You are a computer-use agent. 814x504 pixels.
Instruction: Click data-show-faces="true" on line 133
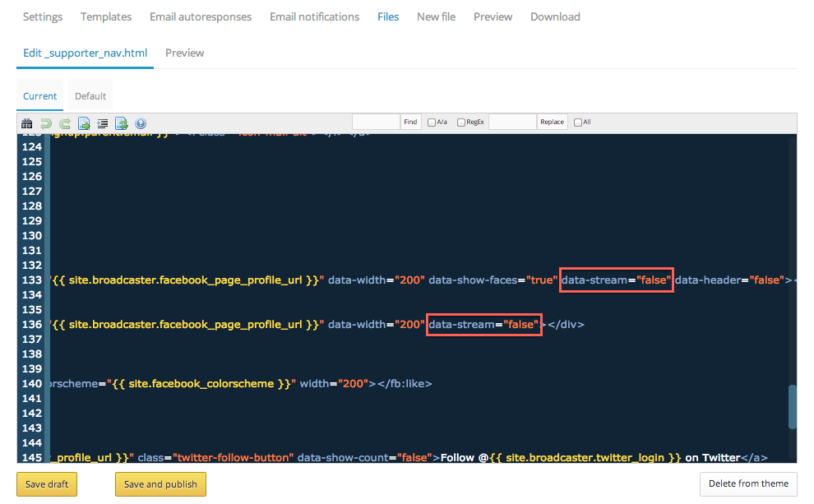(x=493, y=280)
